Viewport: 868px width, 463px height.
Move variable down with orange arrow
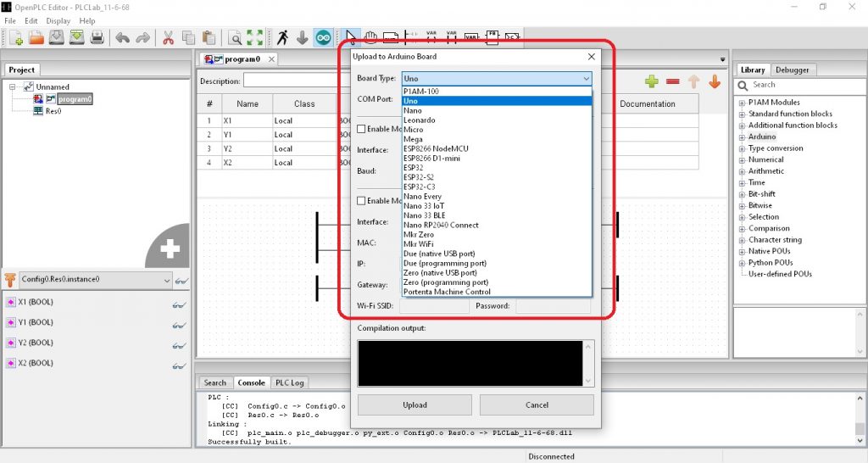point(715,81)
